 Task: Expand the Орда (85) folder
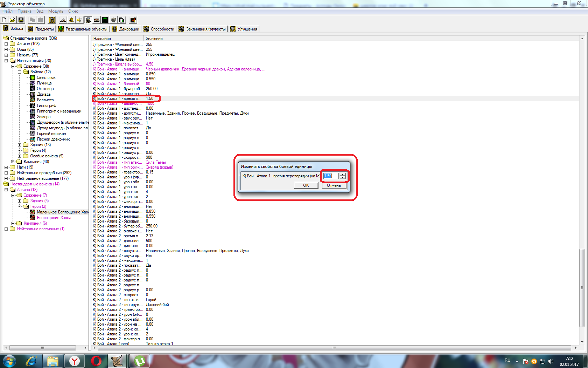(6, 49)
